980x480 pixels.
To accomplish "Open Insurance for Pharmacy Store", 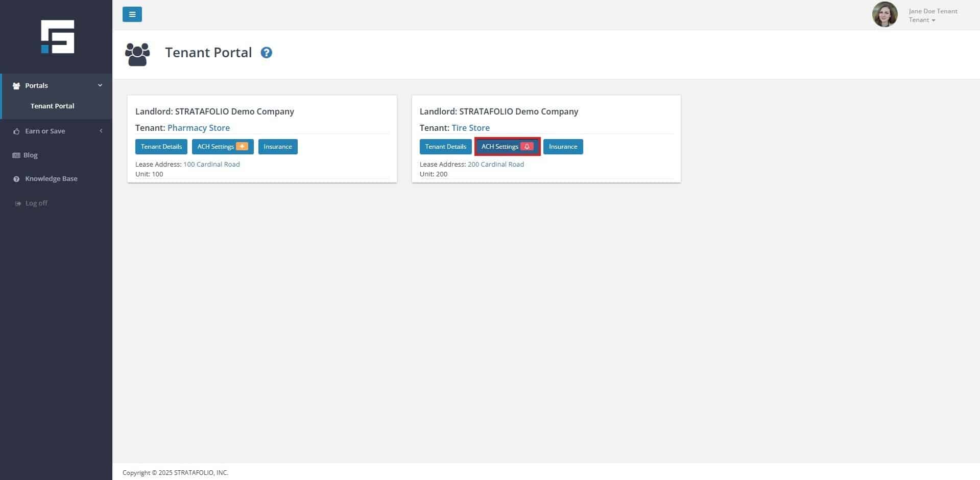I will [277, 147].
